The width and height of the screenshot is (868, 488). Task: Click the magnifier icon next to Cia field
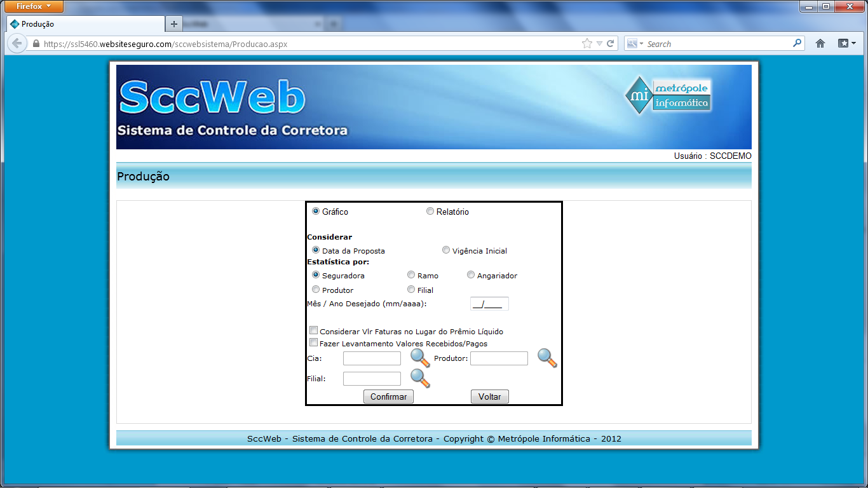(420, 358)
